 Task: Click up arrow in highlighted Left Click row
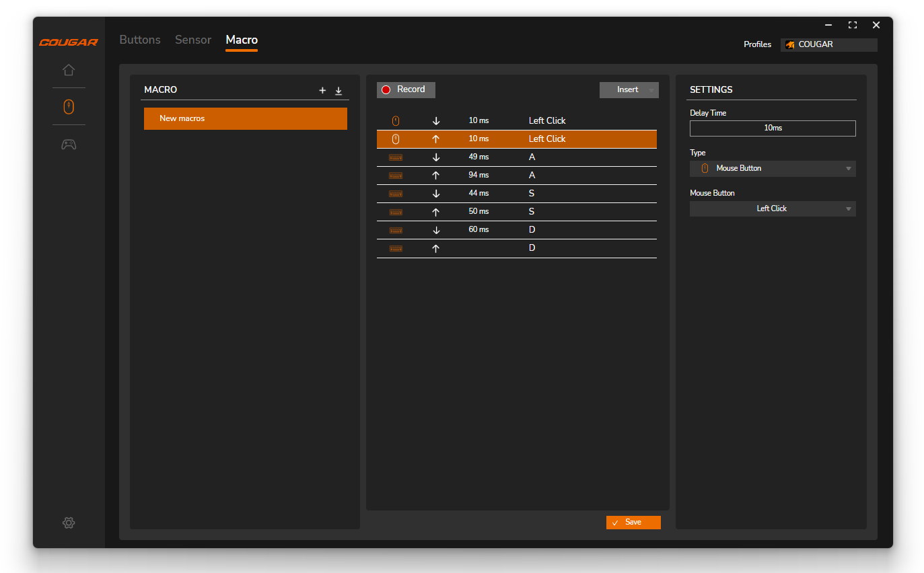coord(436,139)
